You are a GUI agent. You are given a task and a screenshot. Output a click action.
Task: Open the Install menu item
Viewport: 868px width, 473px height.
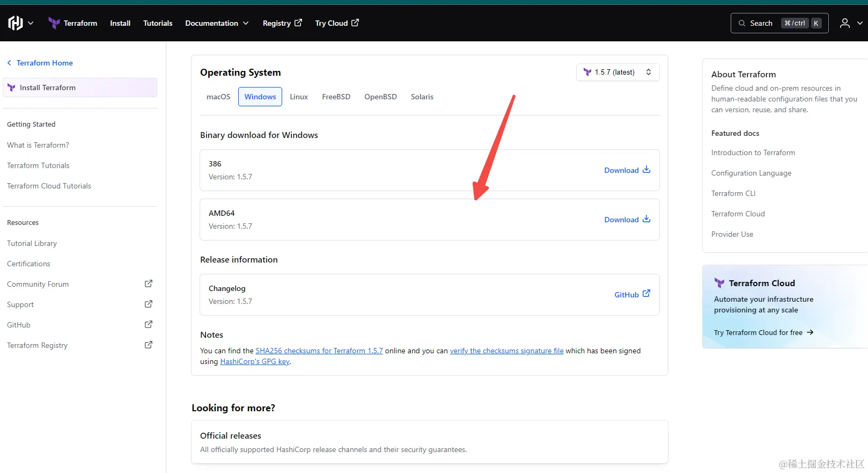click(x=120, y=23)
